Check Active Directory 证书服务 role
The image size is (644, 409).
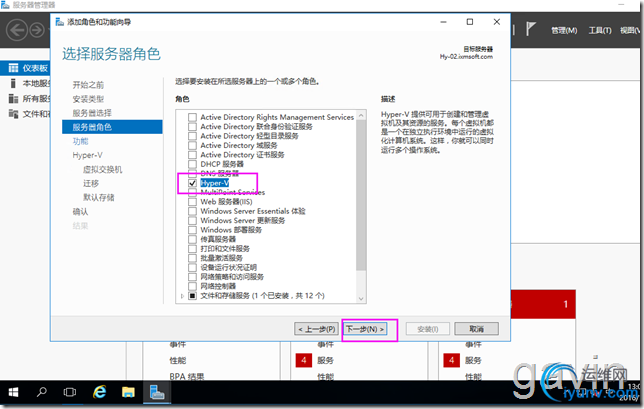click(192, 155)
